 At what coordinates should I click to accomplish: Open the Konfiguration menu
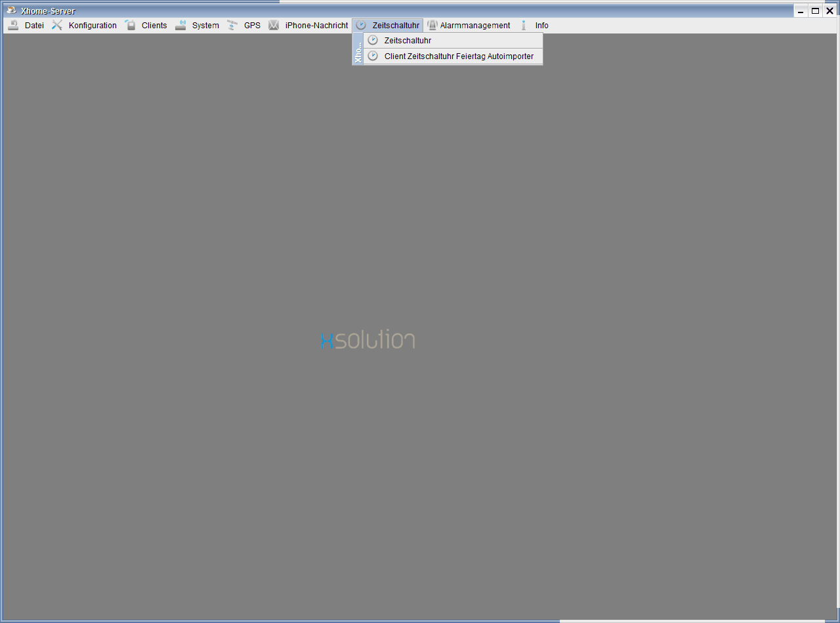93,26
